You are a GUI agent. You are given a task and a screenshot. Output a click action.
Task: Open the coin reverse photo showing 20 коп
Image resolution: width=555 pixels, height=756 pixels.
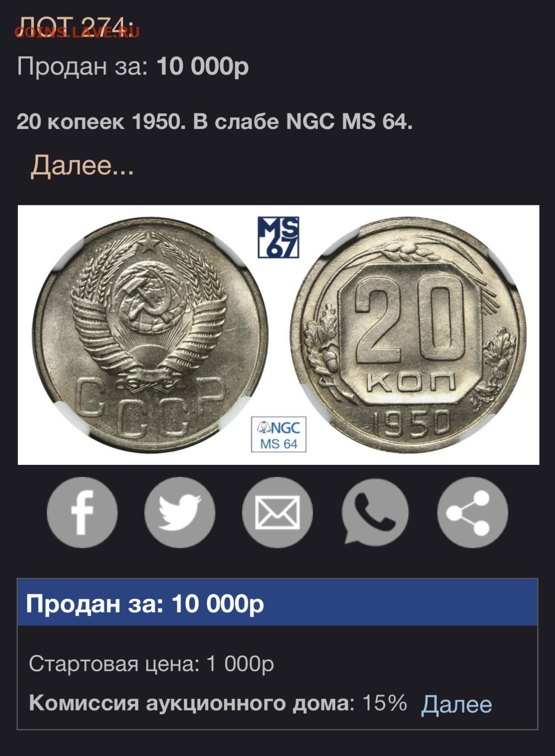[x=408, y=335]
